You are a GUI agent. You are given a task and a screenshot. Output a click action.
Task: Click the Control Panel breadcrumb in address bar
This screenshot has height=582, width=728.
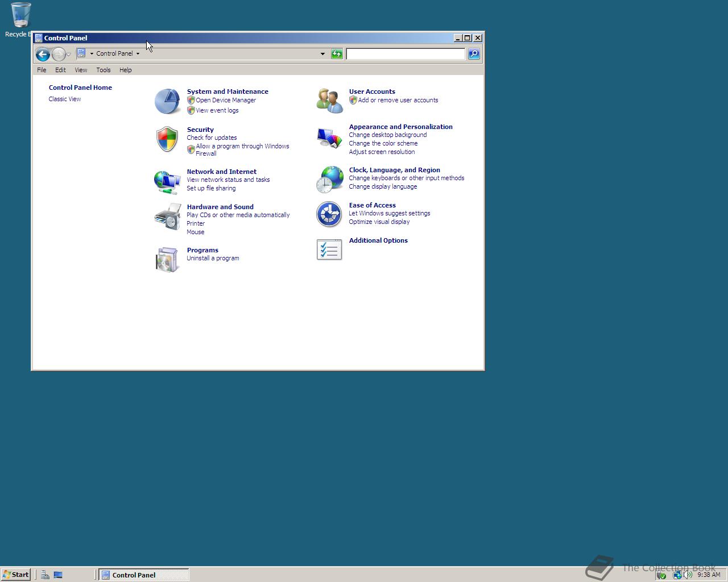(114, 53)
